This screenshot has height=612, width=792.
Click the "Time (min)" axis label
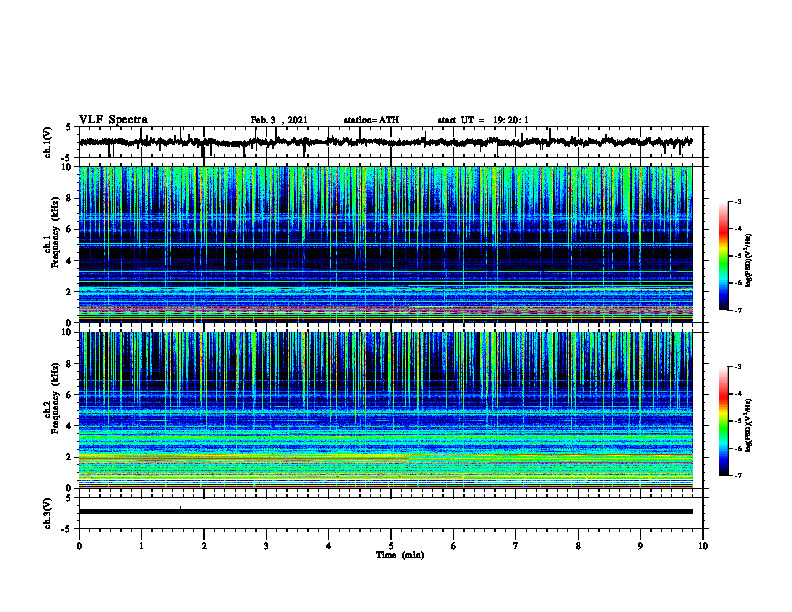point(400,555)
